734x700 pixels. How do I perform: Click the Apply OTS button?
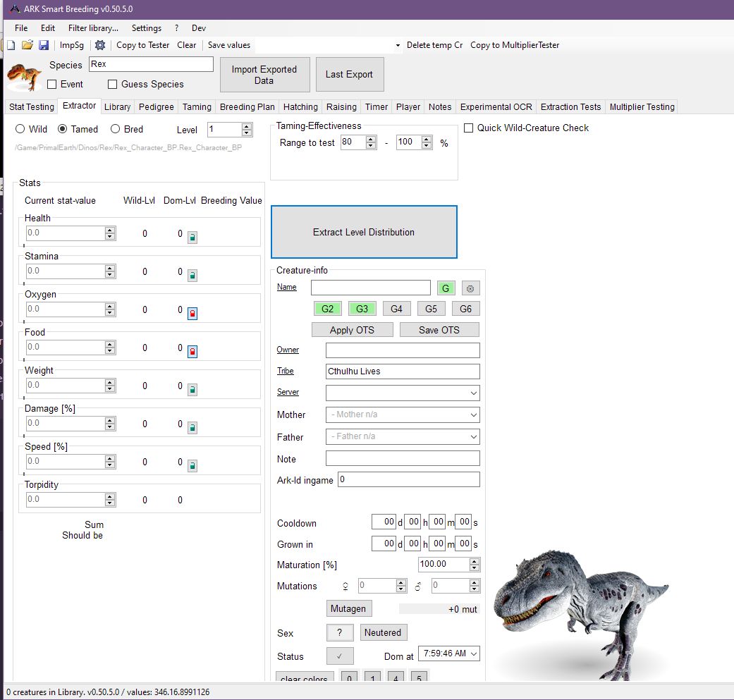[x=353, y=330]
